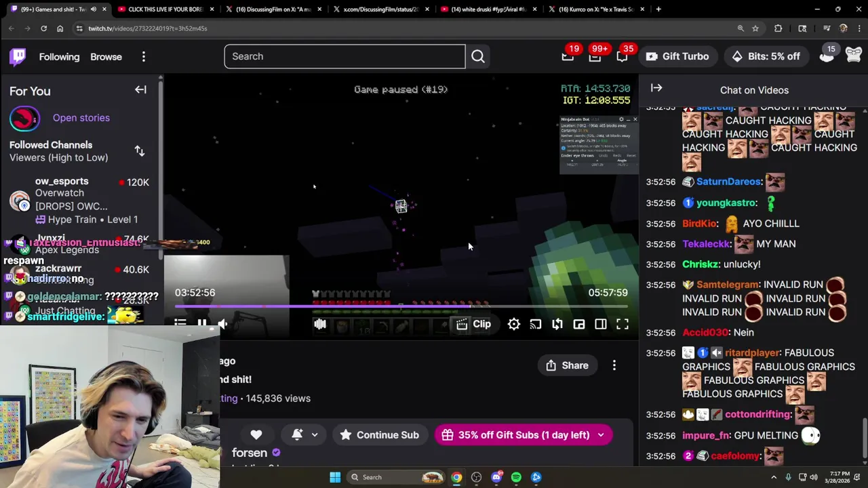Open forsen channel name link

pos(250,453)
